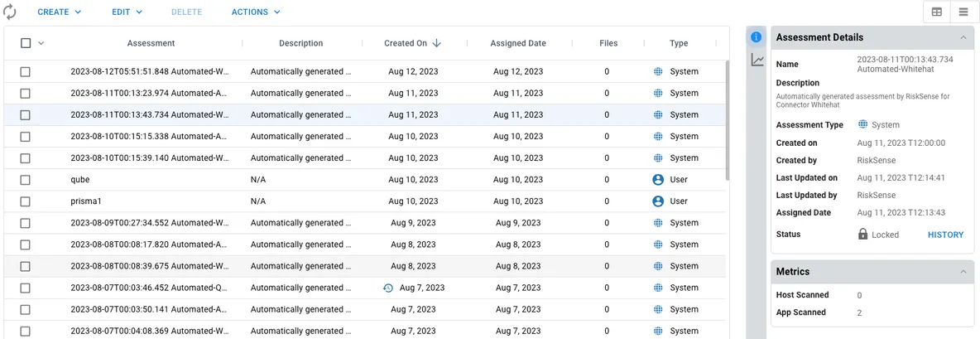Check the 2023-08-12T05:51:51.848 assessment row

pos(25,72)
